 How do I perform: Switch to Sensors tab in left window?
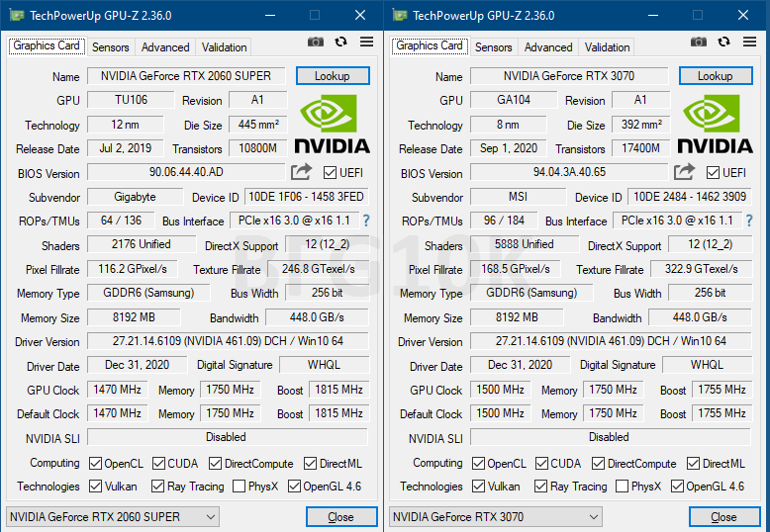point(111,47)
